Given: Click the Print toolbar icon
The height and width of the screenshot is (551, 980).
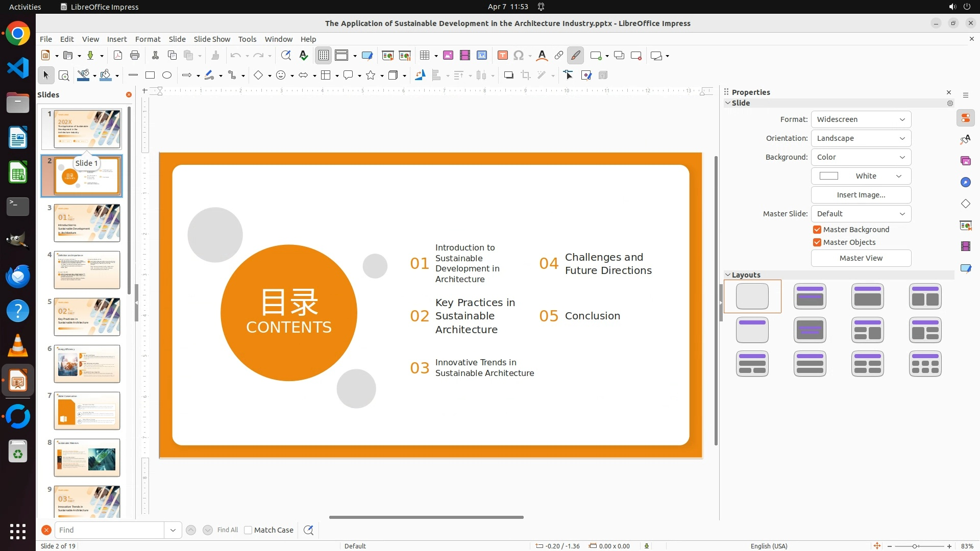Looking at the screenshot, I should [x=135, y=56].
